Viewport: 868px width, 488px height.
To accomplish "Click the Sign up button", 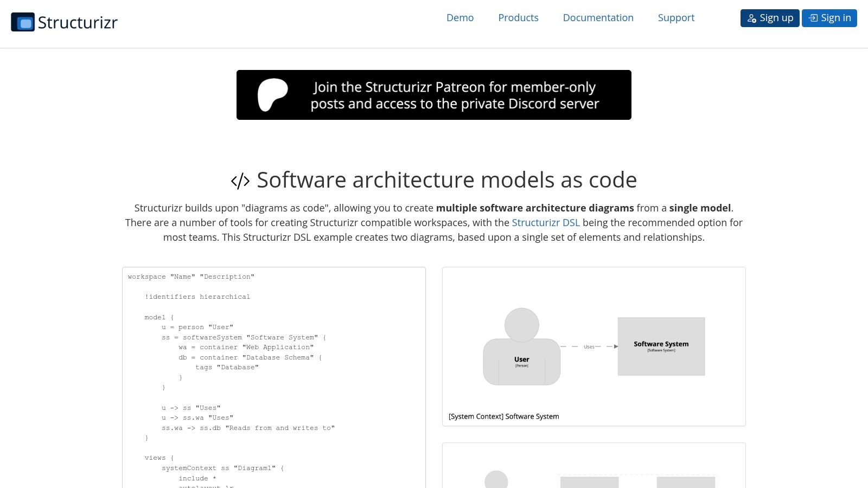I will [x=770, y=18].
